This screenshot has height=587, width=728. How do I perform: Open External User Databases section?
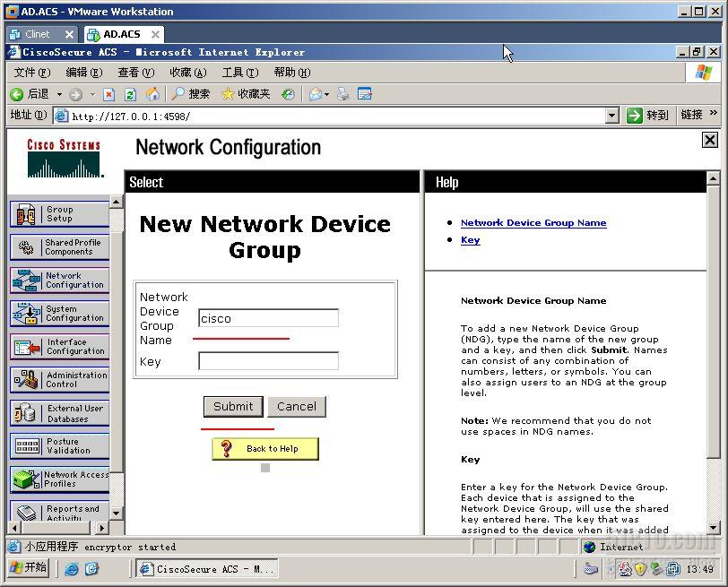coord(59,413)
